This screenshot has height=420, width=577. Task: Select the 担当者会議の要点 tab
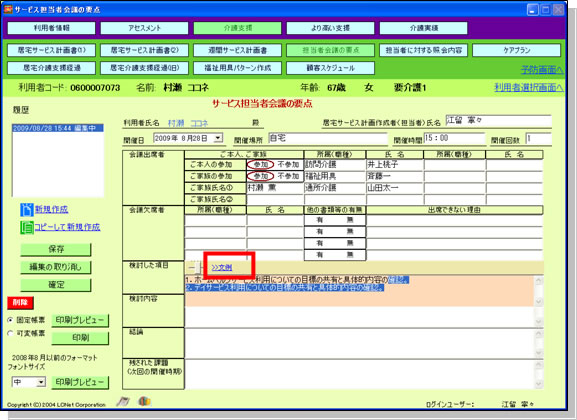[330, 50]
